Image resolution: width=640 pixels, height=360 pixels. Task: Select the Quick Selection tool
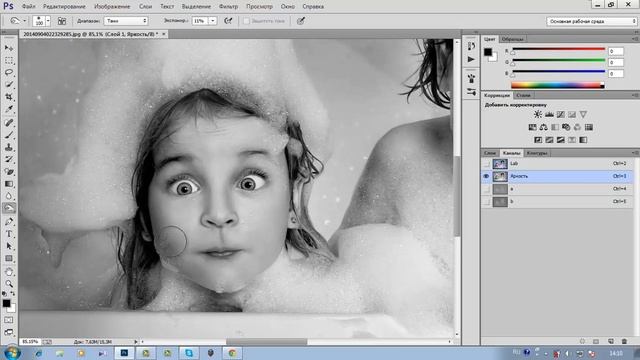point(9,85)
